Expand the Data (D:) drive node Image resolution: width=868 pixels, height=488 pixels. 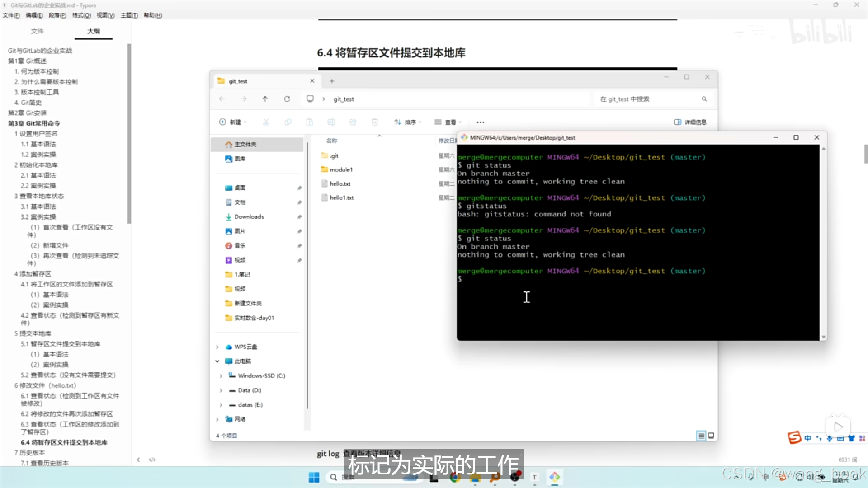click(221, 390)
